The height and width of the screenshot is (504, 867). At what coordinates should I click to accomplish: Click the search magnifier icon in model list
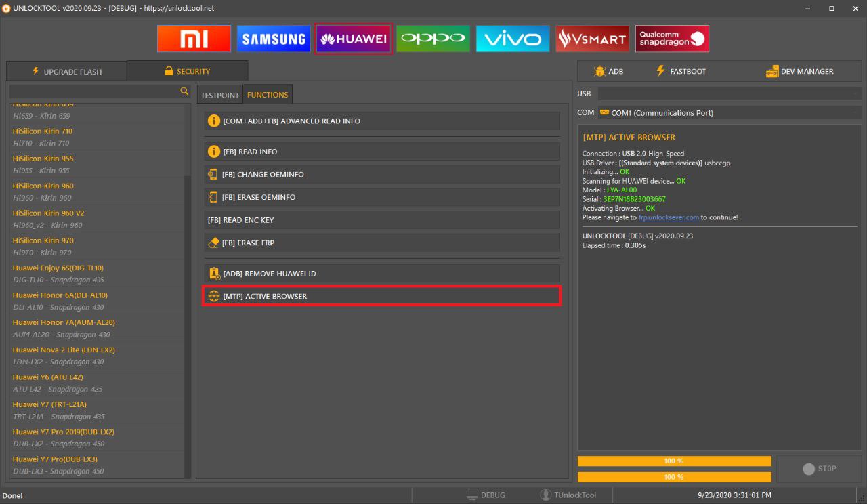coord(184,91)
